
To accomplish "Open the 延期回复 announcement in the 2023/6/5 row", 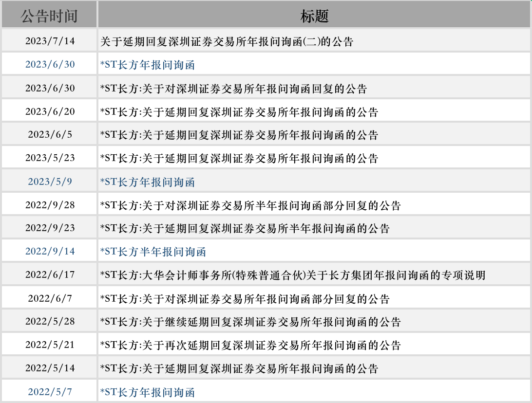I will pyautogui.click(x=239, y=135).
